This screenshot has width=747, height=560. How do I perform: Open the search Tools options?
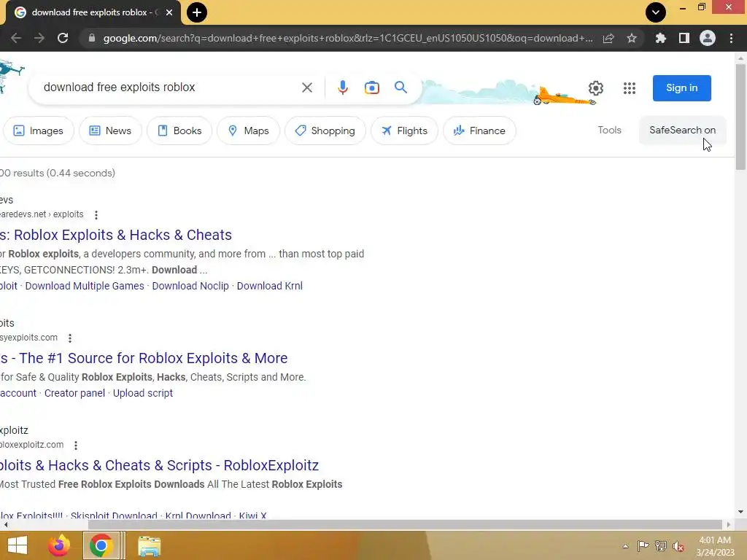click(609, 130)
